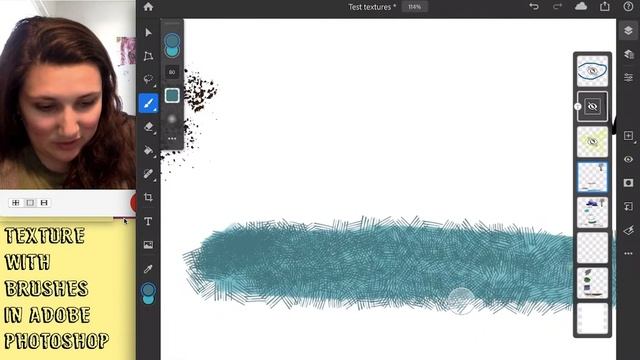Redo the last action
Screen dimensions: 640x360
557,7
